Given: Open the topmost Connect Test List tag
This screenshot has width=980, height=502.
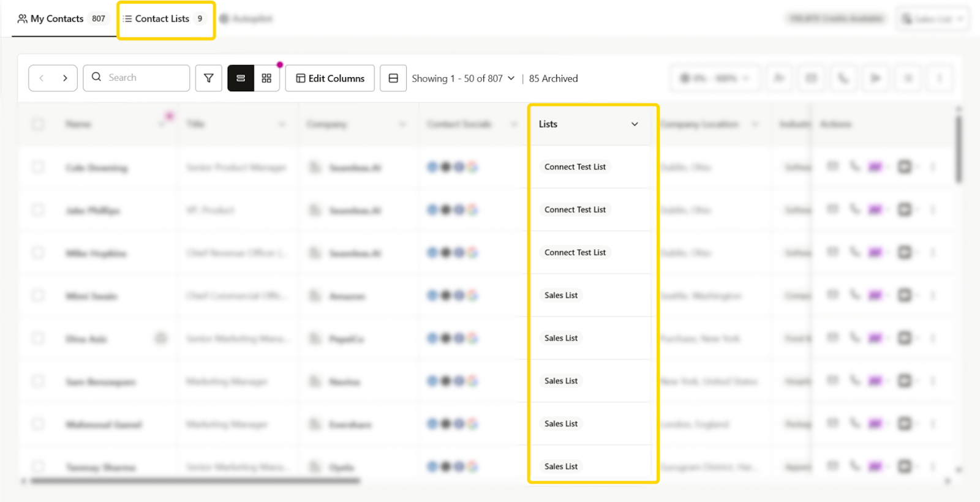Looking at the screenshot, I should [x=575, y=167].
